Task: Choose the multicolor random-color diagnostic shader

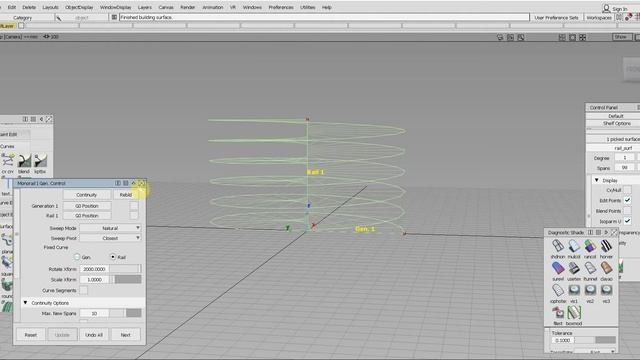Action: click(x=590, y=246)
